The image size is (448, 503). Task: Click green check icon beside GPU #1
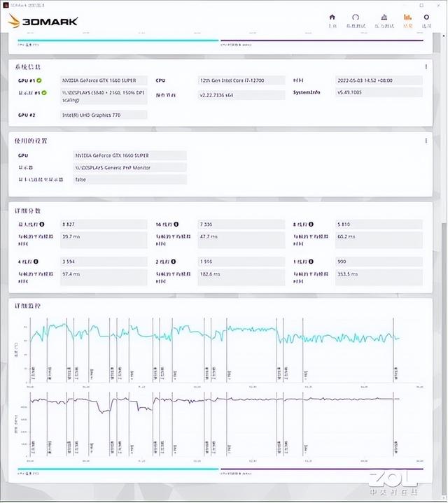(x=39, y=80)
